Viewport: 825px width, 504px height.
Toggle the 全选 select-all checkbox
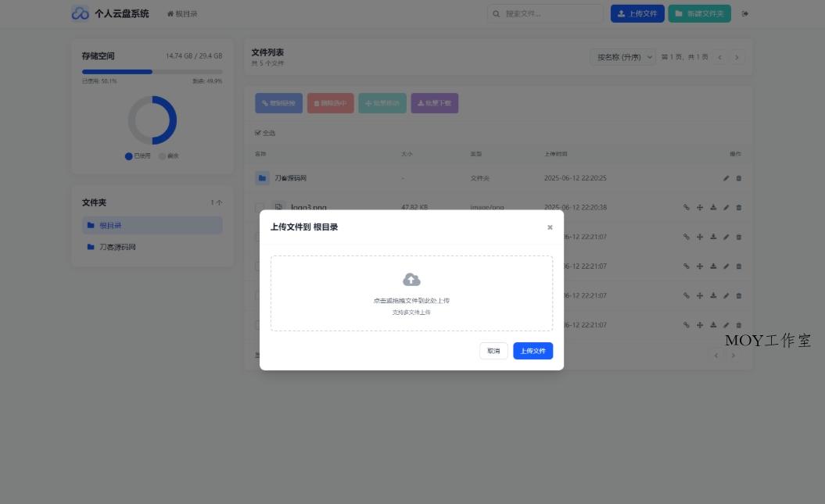pyautogui.click(x=257, y=133)
